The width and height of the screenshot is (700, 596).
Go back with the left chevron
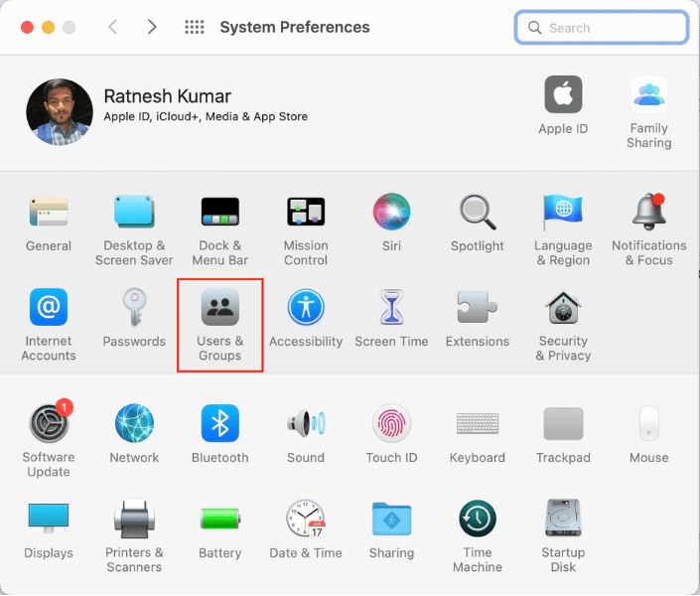(113, 27)
